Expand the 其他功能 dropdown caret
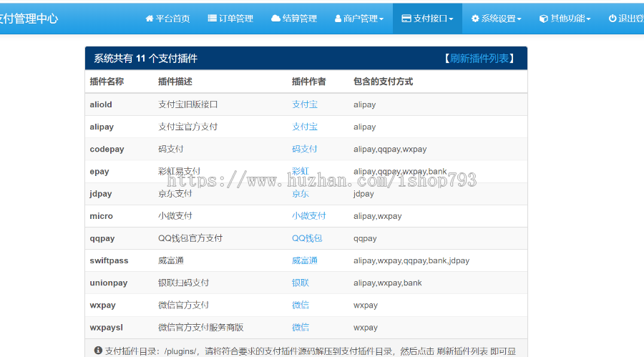644x357 pixels. coord(588,19)
